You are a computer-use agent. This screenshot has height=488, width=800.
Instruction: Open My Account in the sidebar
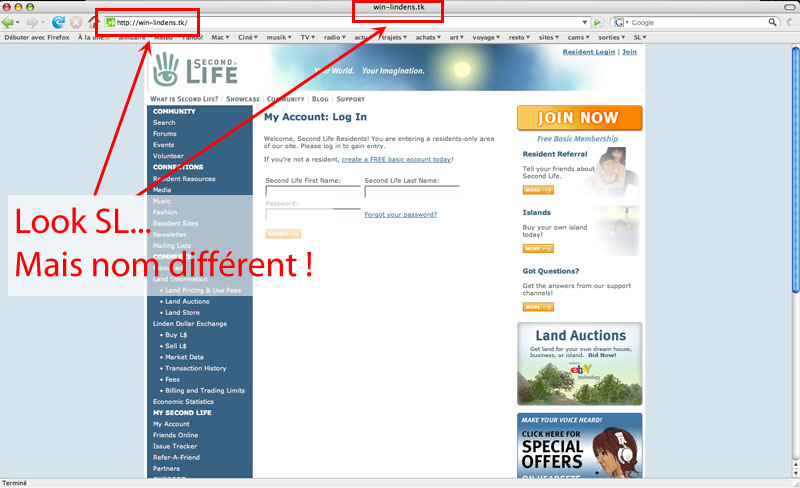tap(171, 424)
